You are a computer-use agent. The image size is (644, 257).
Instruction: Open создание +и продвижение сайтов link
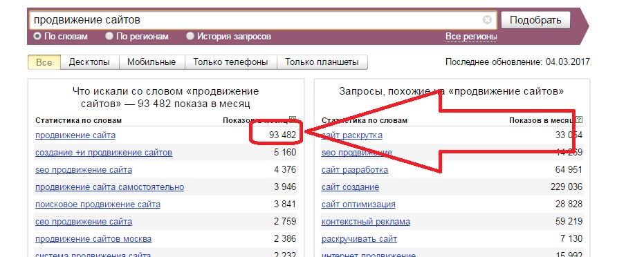(104, 153)
